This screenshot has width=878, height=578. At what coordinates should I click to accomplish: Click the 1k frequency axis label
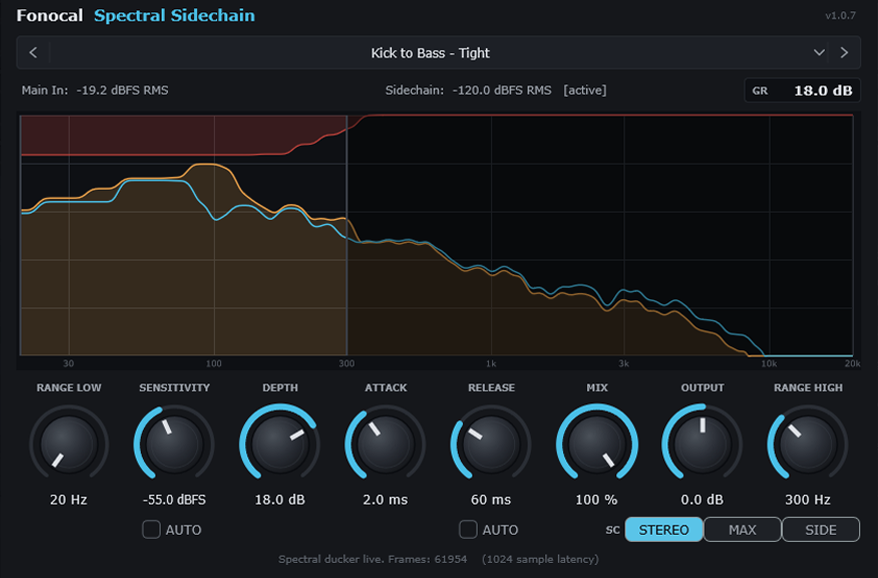(x=491, y=363)
